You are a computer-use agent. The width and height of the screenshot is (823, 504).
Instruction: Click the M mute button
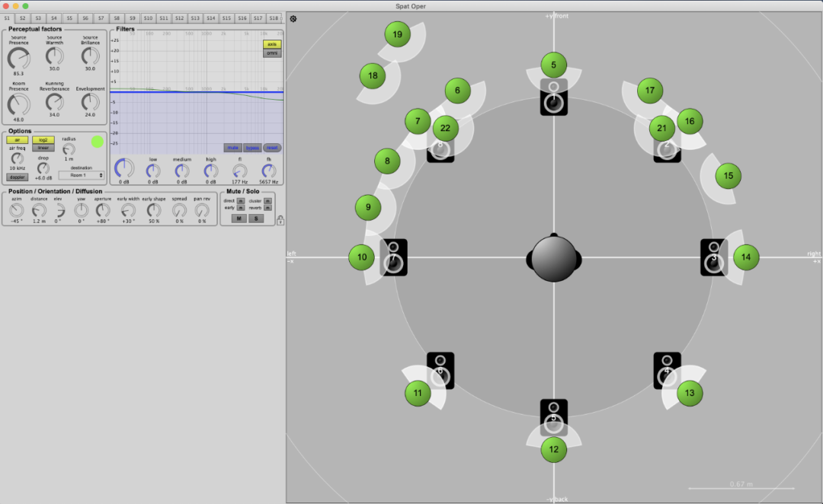[x=239, y=219]
